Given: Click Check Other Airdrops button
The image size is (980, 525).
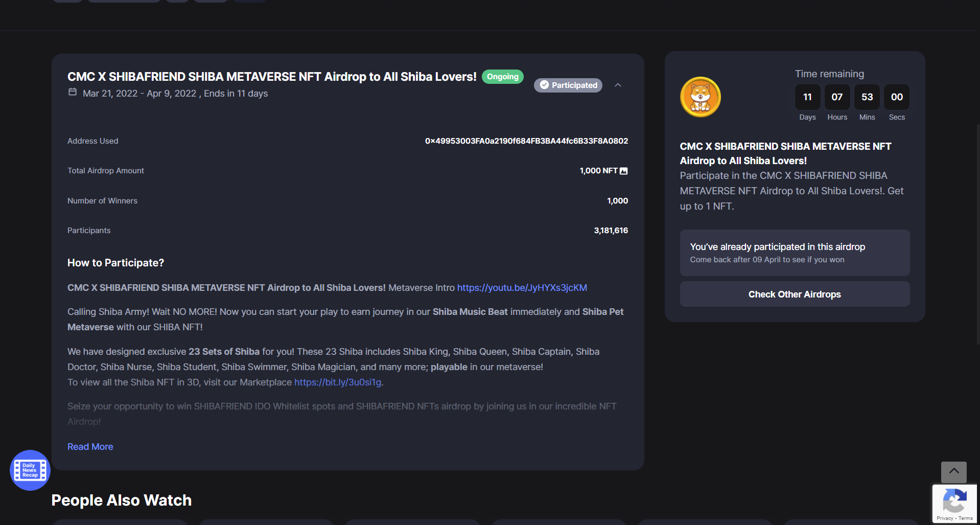Looking at the screenshot, I should (x=795, y=294).
